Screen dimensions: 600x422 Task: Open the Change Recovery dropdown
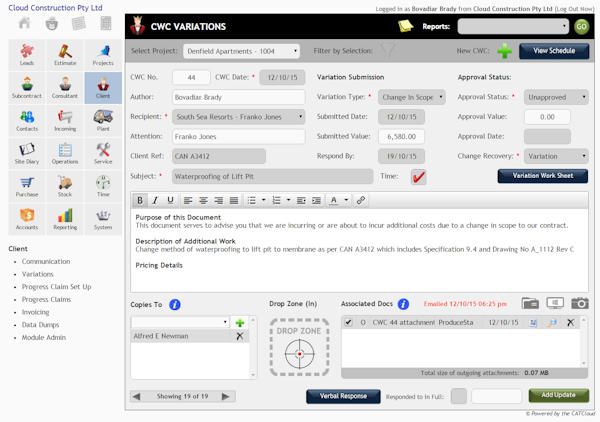click(x=556, y=156)
